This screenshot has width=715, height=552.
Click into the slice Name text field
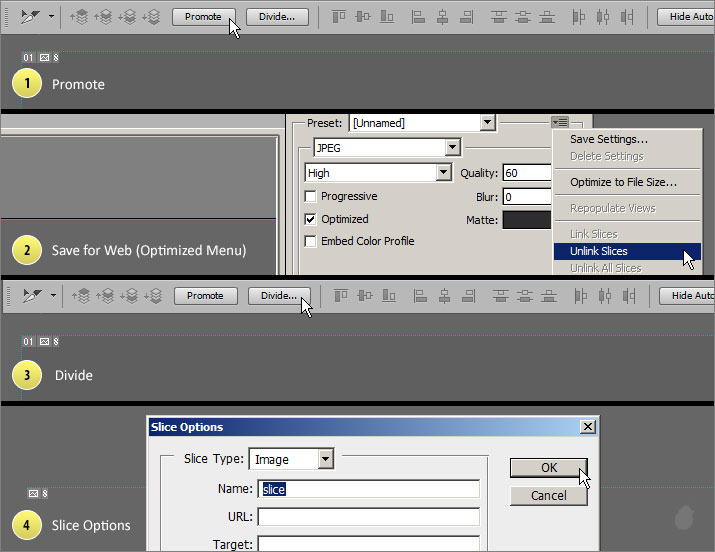click(368, 489)
